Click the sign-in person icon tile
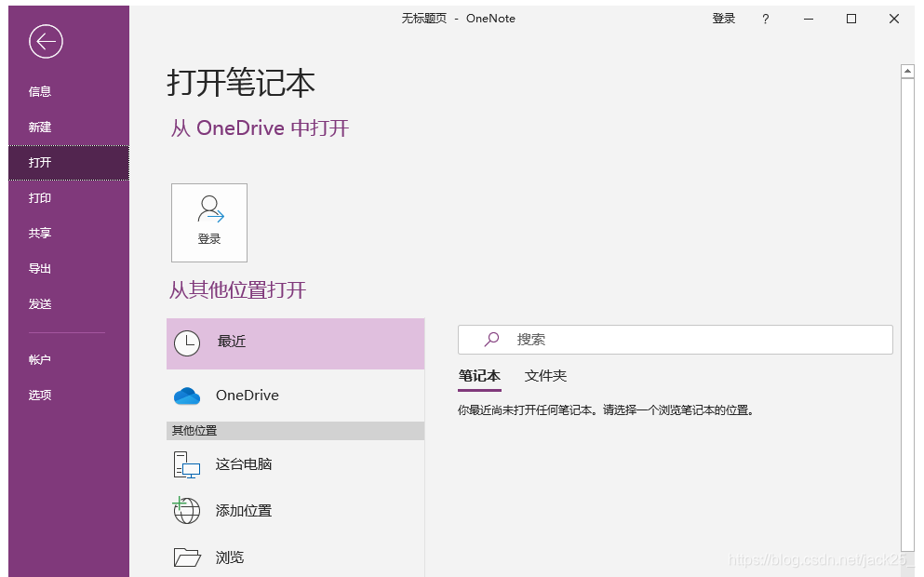The height and width of the screenshot is (577, 924). pos(209,222)
